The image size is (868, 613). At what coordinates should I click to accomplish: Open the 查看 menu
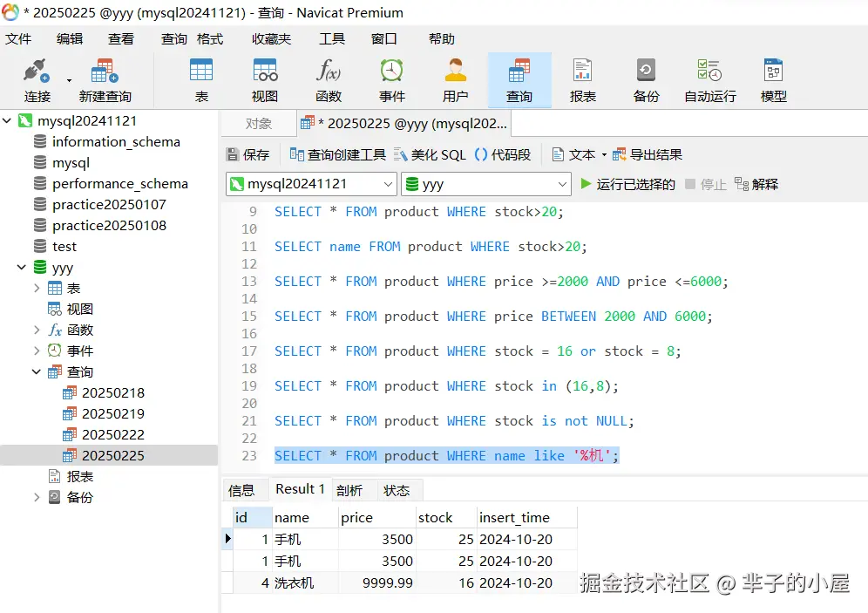(x=120, y=38)
